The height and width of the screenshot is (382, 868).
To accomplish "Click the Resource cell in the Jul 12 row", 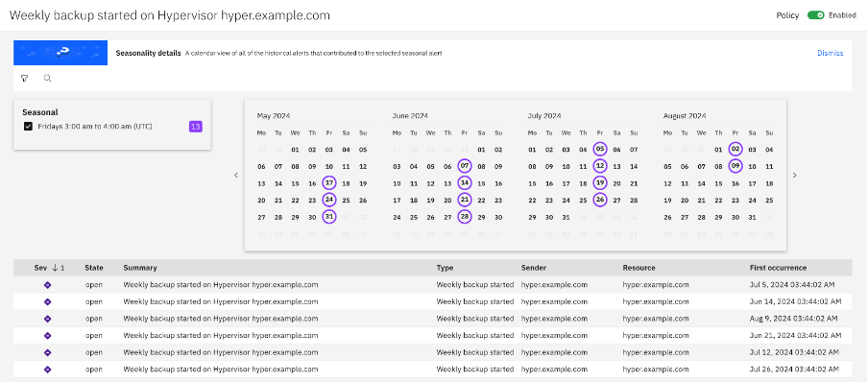I will (656, 352).
